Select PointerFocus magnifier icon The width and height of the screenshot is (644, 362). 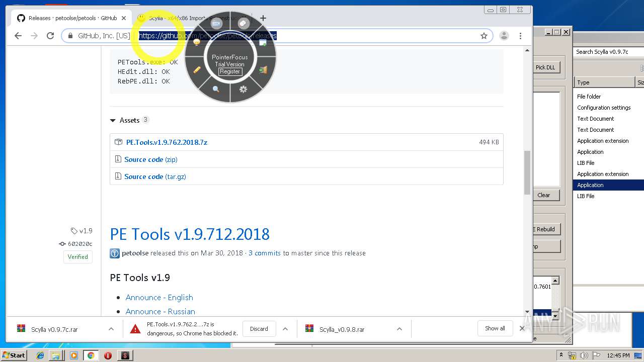[x=216, y=89]
